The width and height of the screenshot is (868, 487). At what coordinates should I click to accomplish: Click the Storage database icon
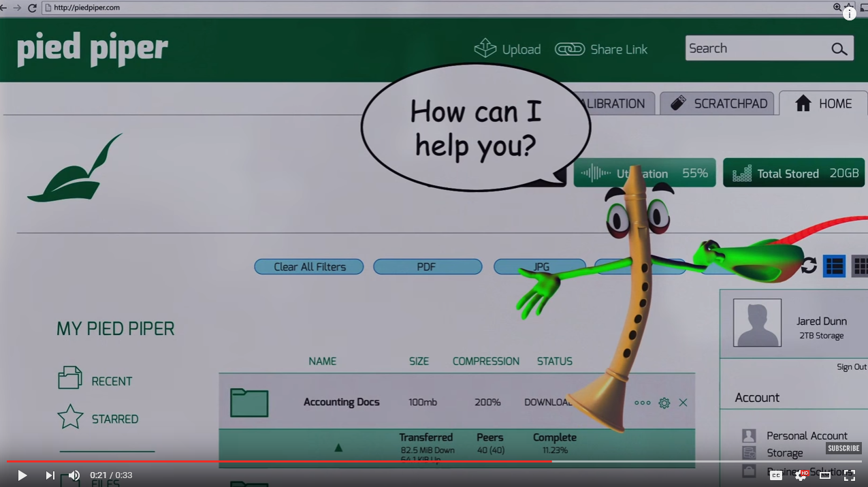tap(749, 453)
